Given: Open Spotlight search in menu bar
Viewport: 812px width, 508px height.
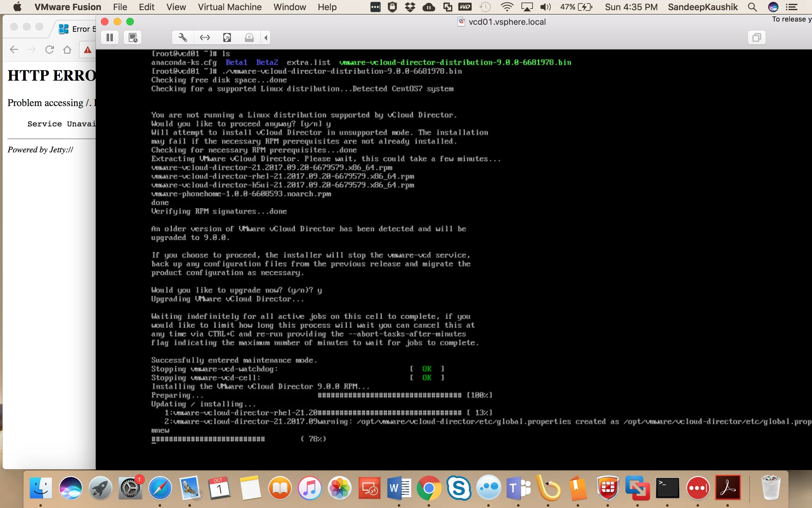Looking at the screenshot, I should click(x=752, y=7).
